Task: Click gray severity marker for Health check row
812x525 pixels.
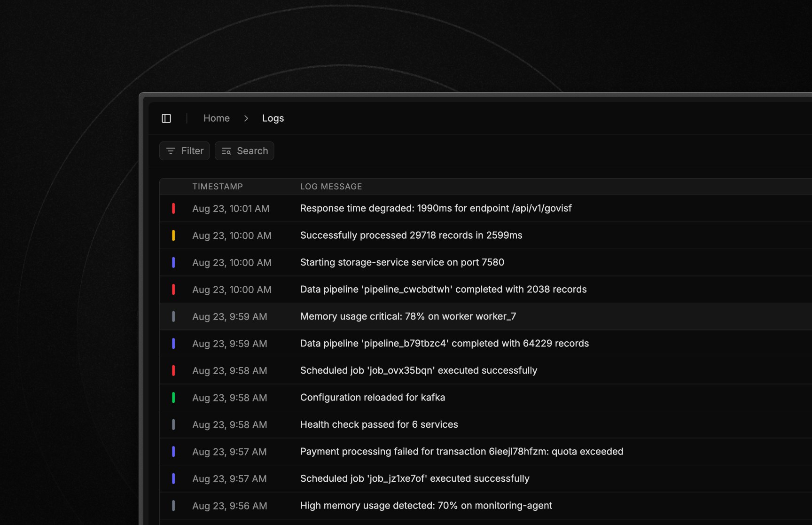Action: tap(173, 424)
